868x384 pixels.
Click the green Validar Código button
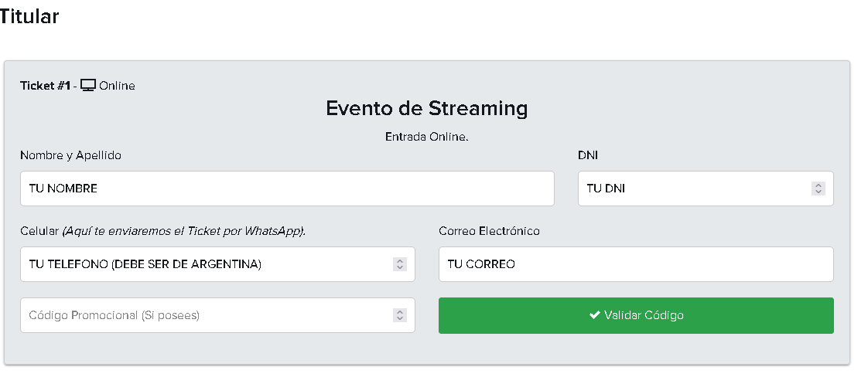(636, 315)
